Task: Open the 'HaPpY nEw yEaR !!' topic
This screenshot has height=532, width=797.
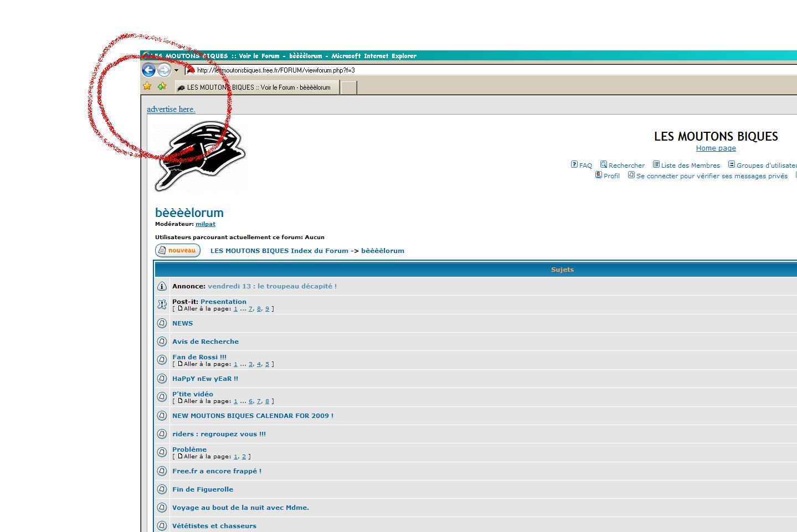Action: [205, 379]
